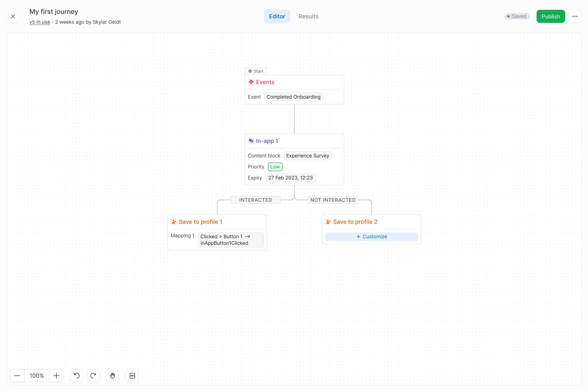
Task: Switch to the Results tab
Action: [x=308, y=17]
